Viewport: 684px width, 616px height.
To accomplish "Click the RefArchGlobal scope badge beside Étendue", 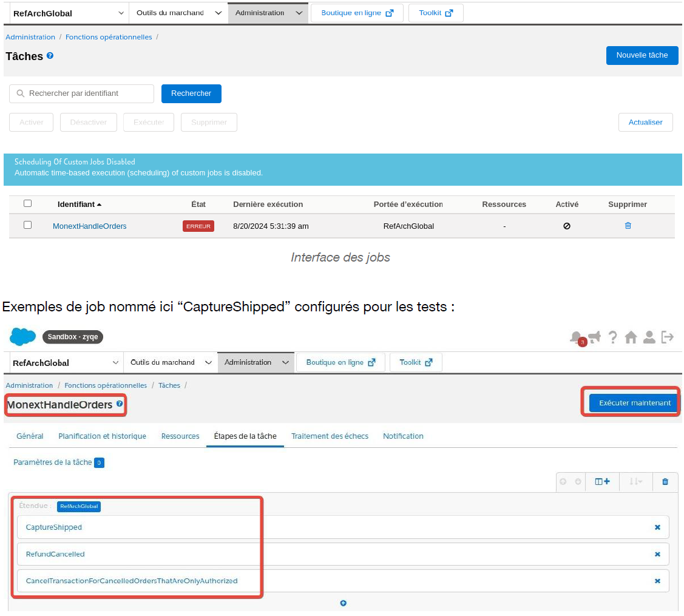I will (79, 506).
